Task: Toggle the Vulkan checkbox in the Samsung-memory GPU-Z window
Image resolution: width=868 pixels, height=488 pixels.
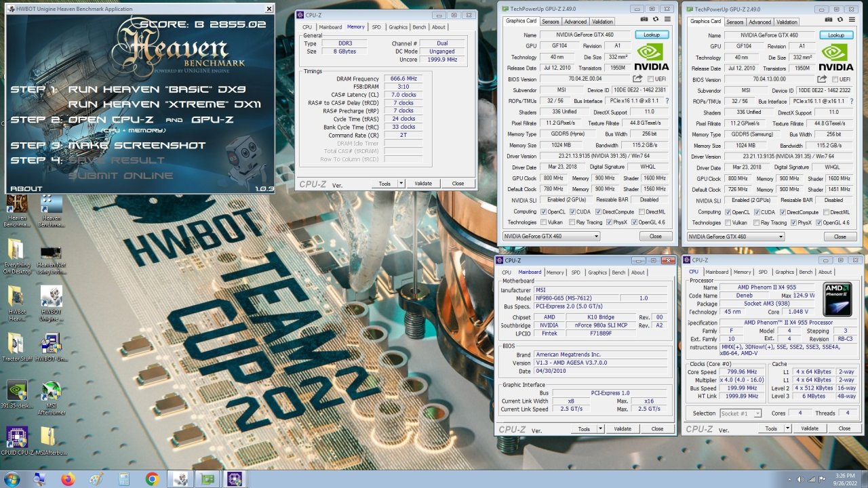Action: [726, 222]
